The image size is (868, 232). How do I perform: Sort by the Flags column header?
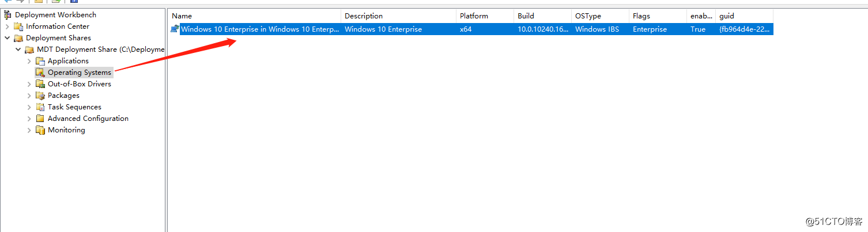point(658,16)
